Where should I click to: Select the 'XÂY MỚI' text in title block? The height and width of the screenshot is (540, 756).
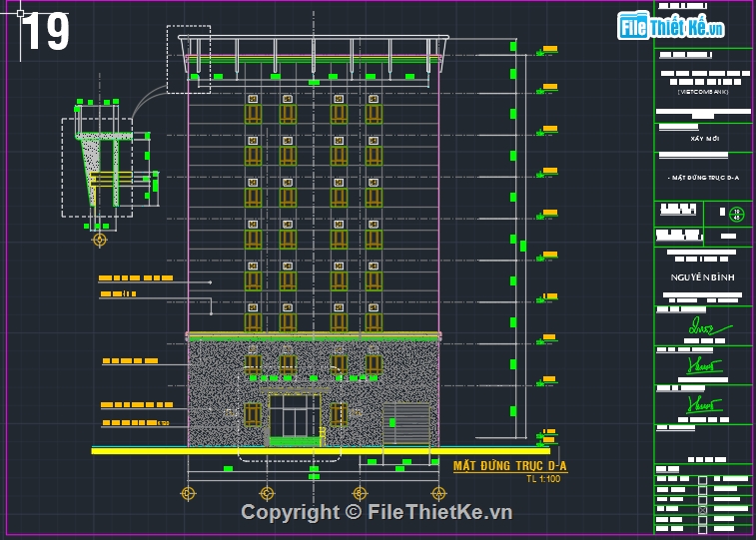point(704,139)
